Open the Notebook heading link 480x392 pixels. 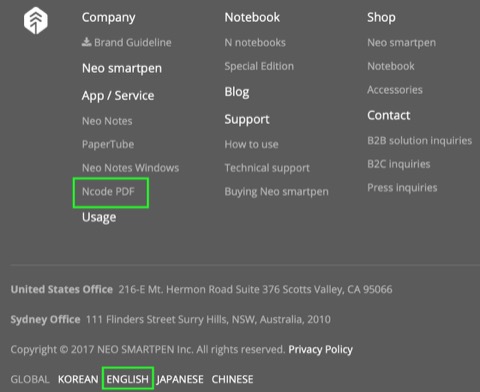252,17
